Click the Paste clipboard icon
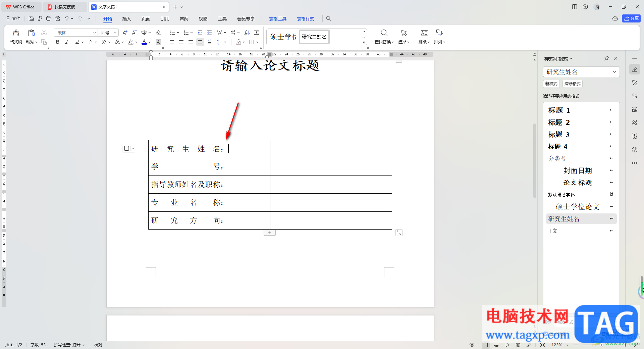This screenshot has height=349, width=644. [x=32, y=33]
